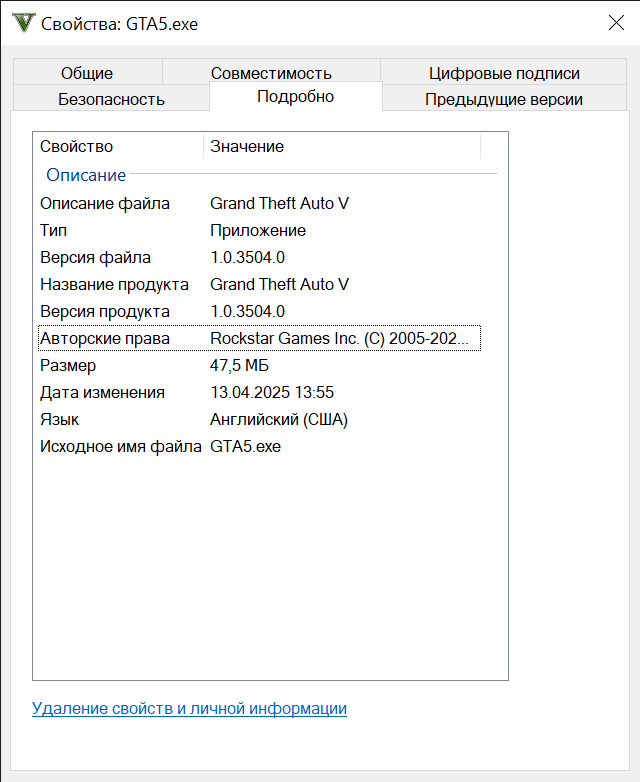640x782 pixels.
Task: Select the Безопасность tab
Action: click(111, 99)
